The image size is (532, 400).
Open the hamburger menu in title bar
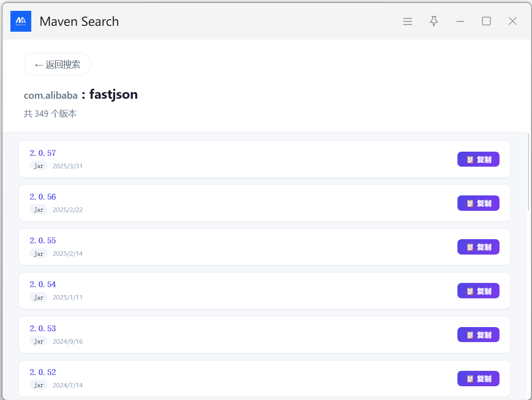(x=407, y=21)
